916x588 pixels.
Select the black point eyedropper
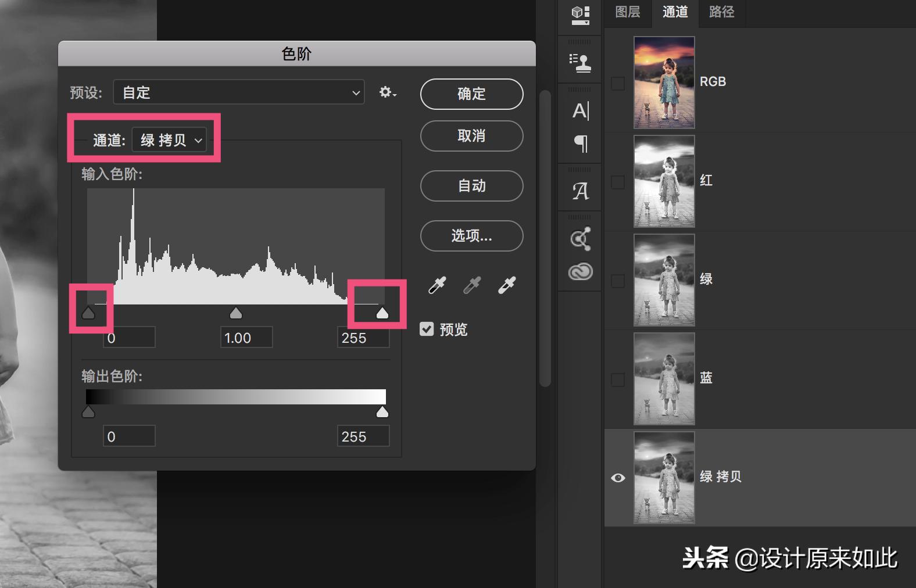[437, 285]
